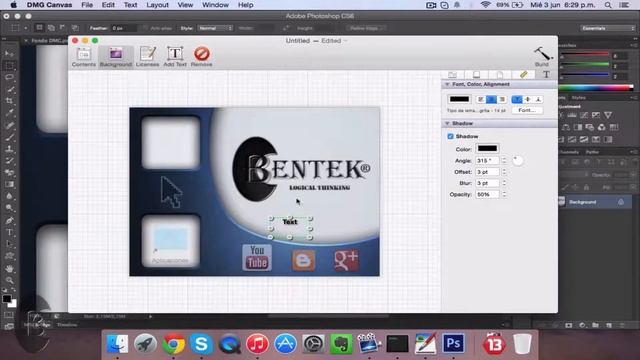Click the Google+ icon on the canvas
Viewport: 640px width, 360px height.
[x=346, y=260]
